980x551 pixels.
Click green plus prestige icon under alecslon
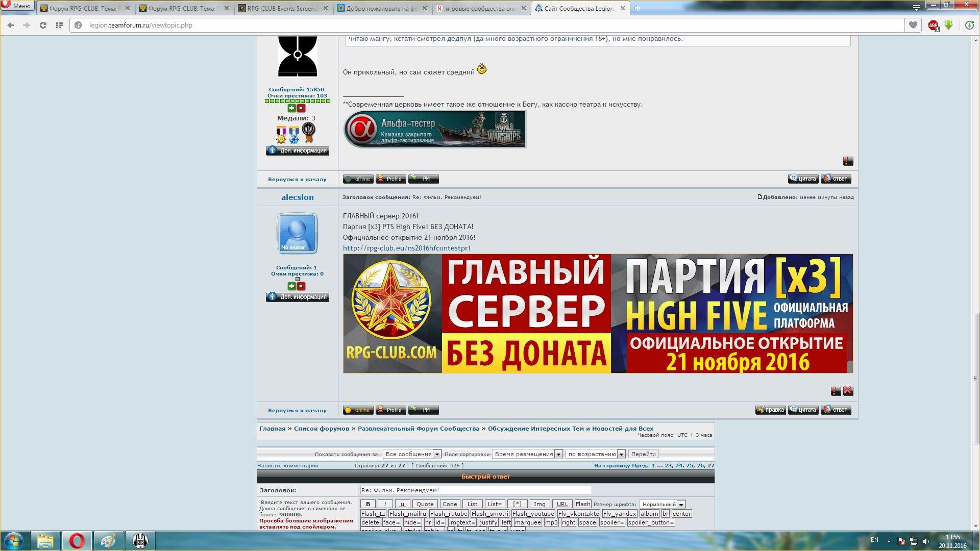(291, 286)
